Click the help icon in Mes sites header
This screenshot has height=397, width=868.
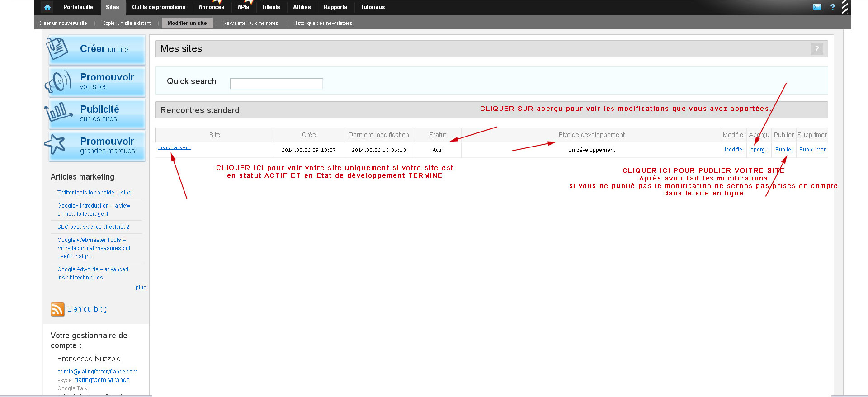click(x=817, y=49)
